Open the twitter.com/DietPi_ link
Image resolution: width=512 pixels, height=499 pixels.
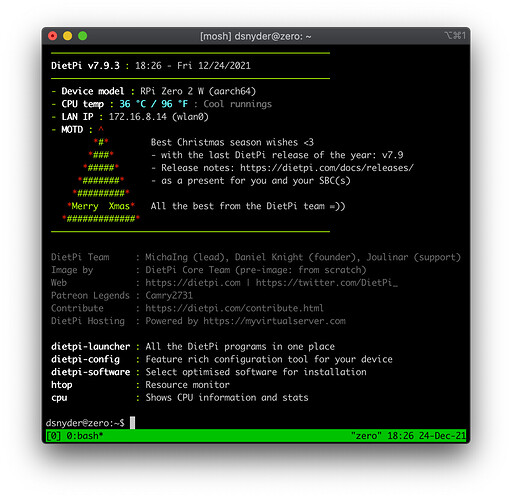(x=327, y=283)
